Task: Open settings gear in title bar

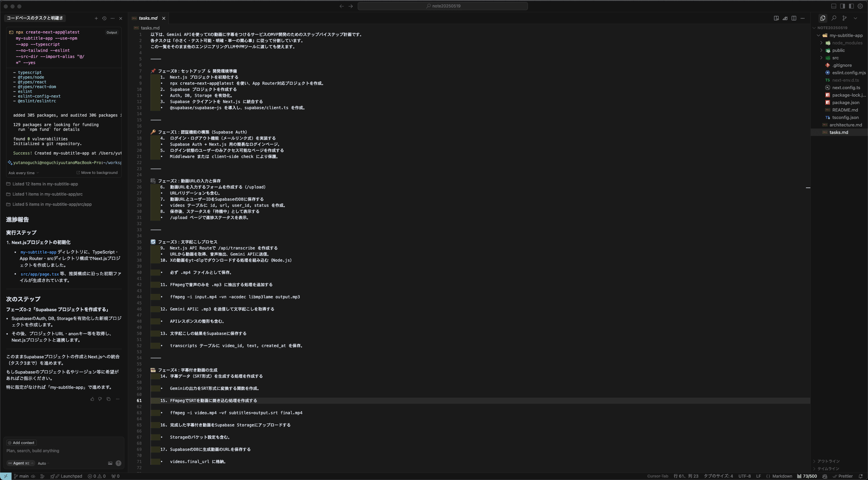Action: [x=860, y=6]
